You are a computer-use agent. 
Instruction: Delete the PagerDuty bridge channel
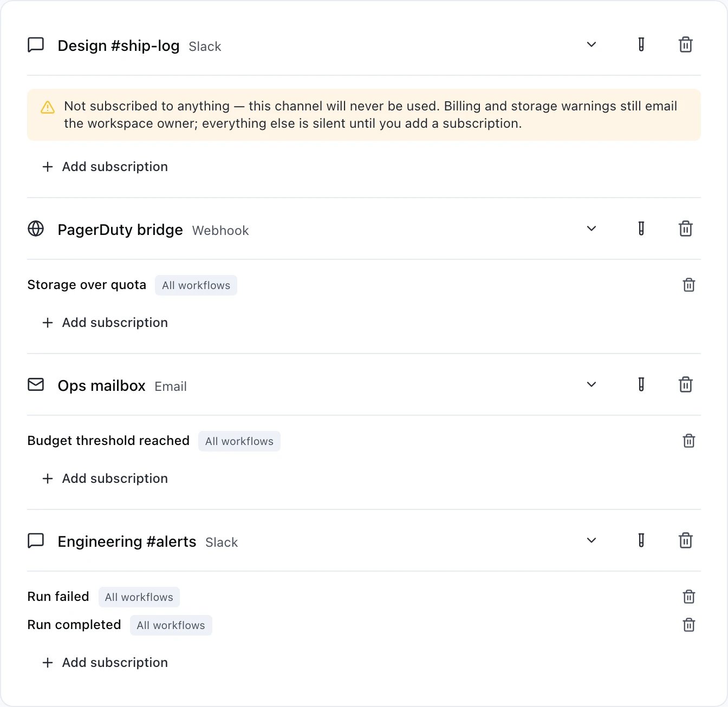point(686,228)
